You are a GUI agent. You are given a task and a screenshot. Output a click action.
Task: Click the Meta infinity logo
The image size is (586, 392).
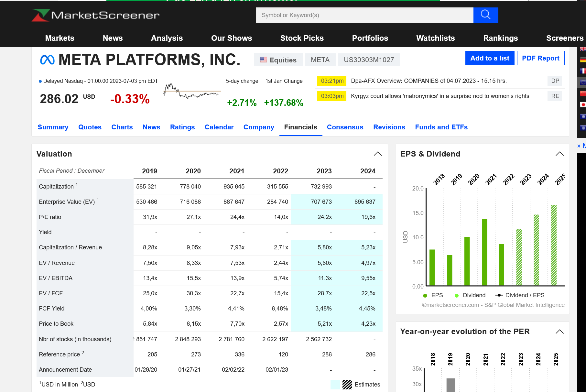[x=47, y=60]
